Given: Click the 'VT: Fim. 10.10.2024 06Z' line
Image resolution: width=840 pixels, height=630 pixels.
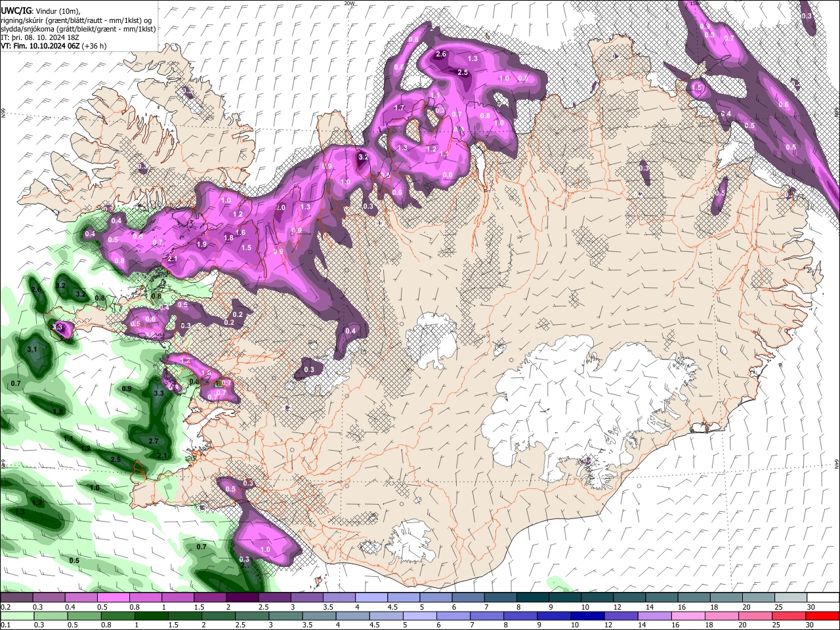Looking at the screenshot, I should click(41, 46).
